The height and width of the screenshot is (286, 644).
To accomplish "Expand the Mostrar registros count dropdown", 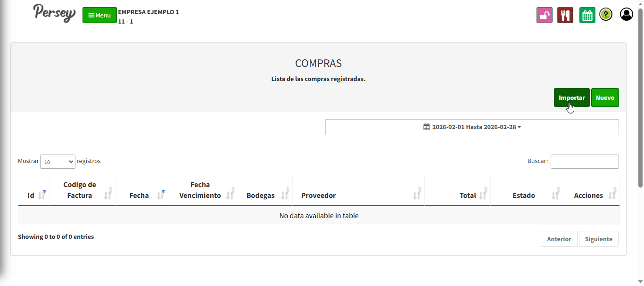I will [58, 162].
